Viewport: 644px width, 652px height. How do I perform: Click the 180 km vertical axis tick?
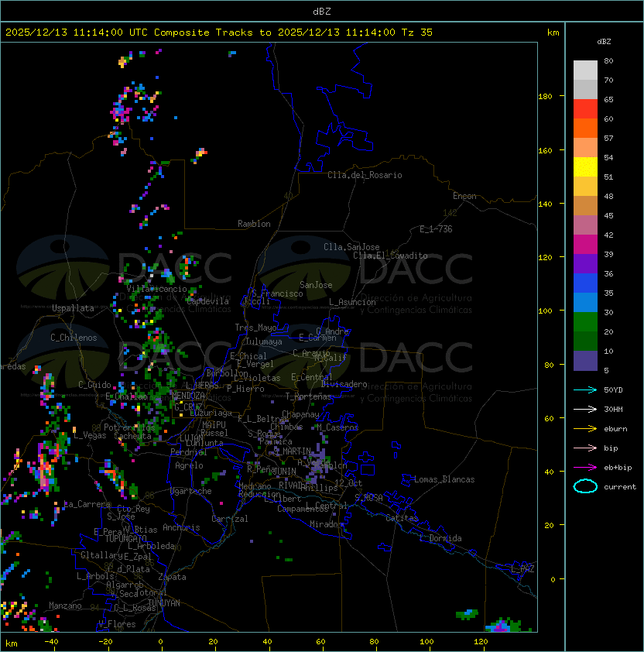(545, 96)
